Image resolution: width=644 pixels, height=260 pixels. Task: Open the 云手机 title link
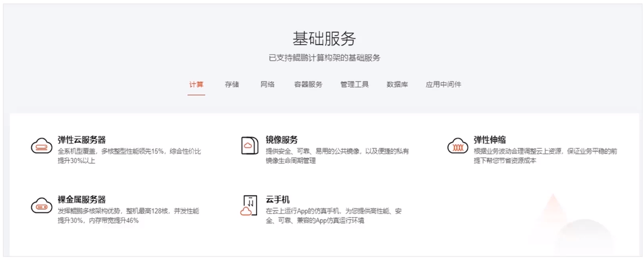click(x=278, y=199)
